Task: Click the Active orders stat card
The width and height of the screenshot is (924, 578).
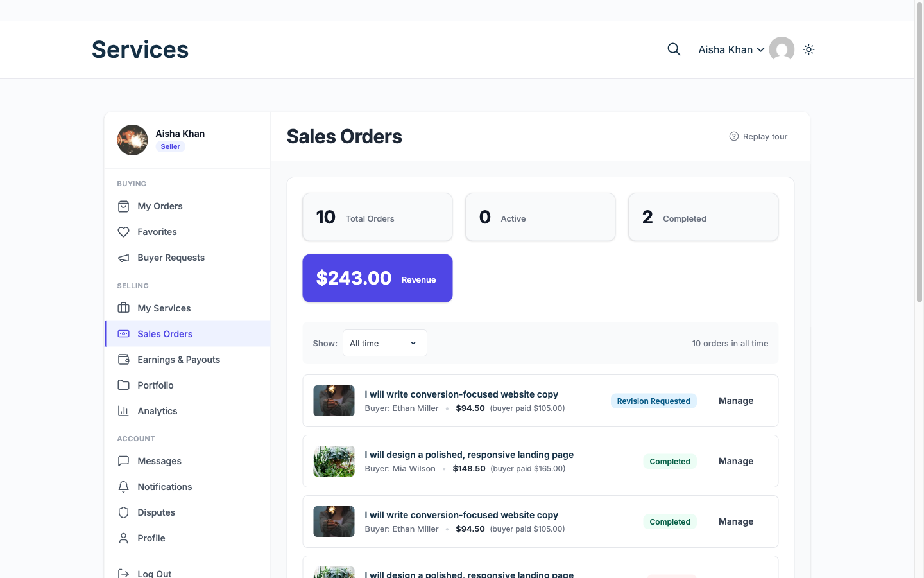Action: point(540,217)
